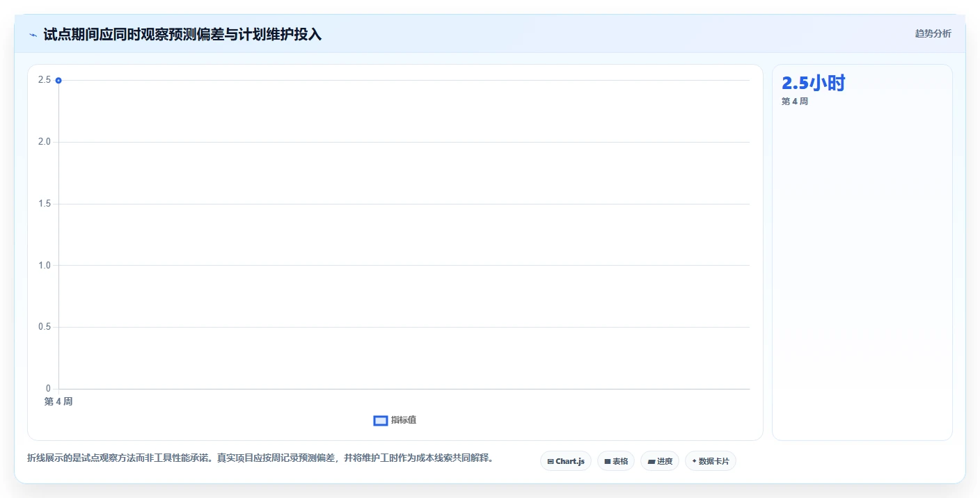Click the icon inside the 表格 chip
980x498 pixels.
click(607, 461)
